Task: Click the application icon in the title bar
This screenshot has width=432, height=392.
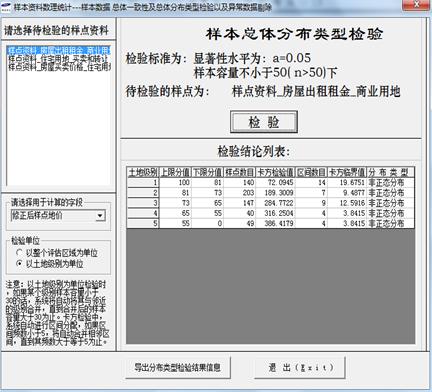Action: 6,7
